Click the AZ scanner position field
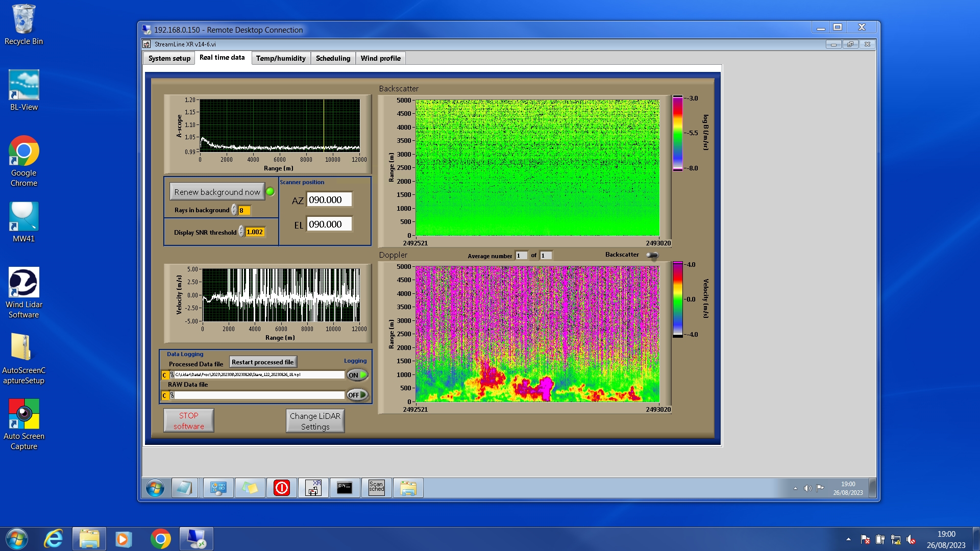The image size is (980, 551). click(x=329, y=200)
